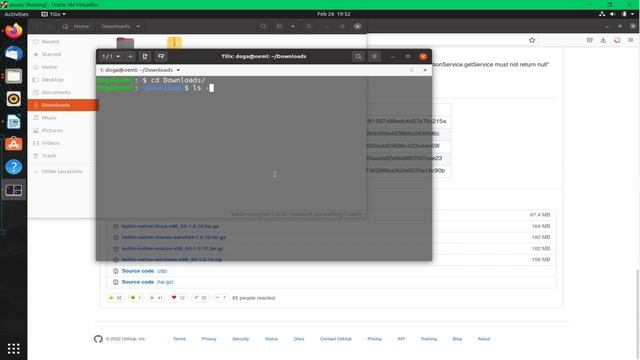Show applications grid in the dock
Screen dimensions: 640x360
coord(13,349)
